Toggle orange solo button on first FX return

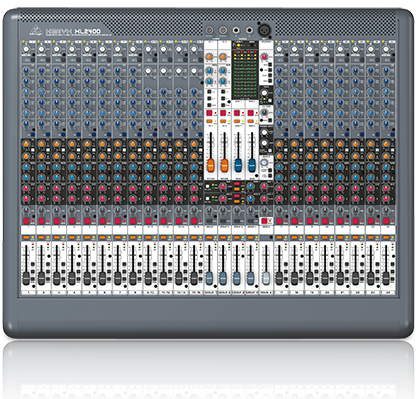[x=210, y=121]
